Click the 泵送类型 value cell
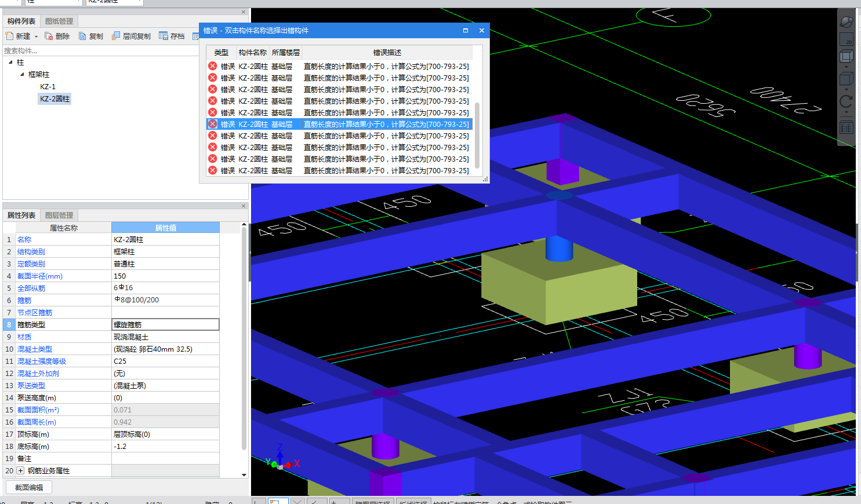This screenshot has width=861, height=504. [165, 386]
